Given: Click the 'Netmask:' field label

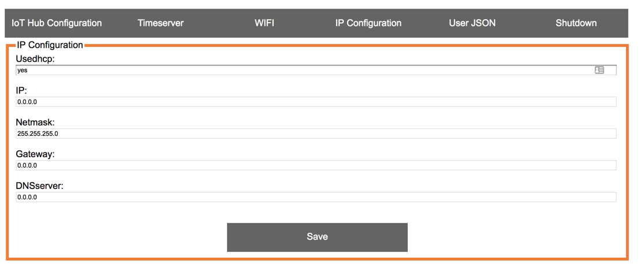Looking at the screenshot, I should pos(35,123).
